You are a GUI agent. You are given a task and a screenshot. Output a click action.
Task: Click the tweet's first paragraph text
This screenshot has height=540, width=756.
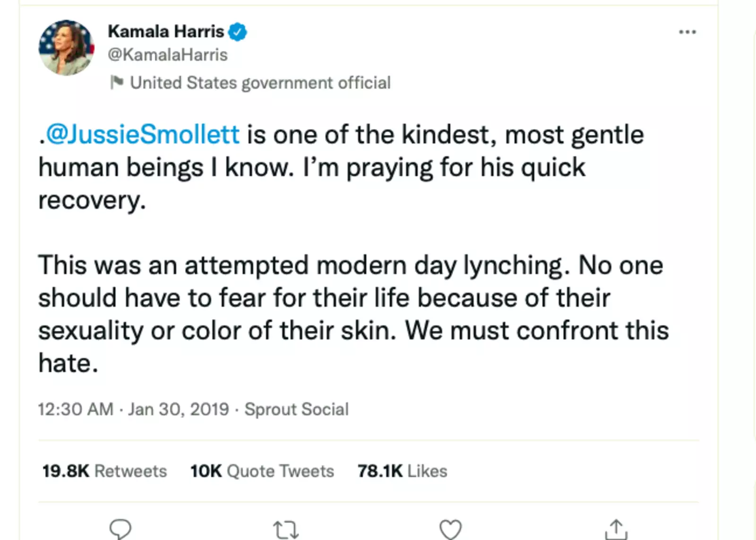[312, 168]
